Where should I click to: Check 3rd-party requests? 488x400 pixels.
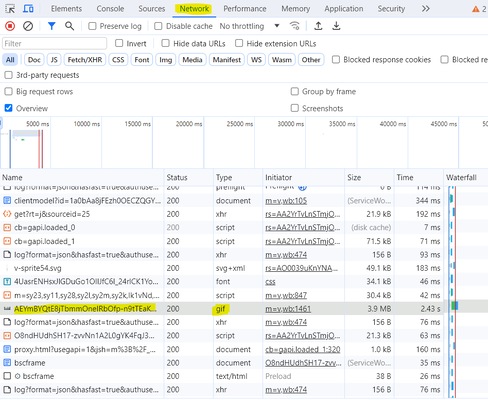tap(8, 75)
